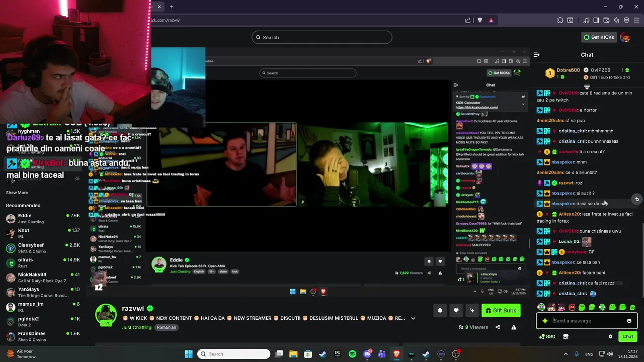Report the stream using warning triangle icon
Image resolution: width=644 pixels, height=362 pixels.
pos(514,327)
